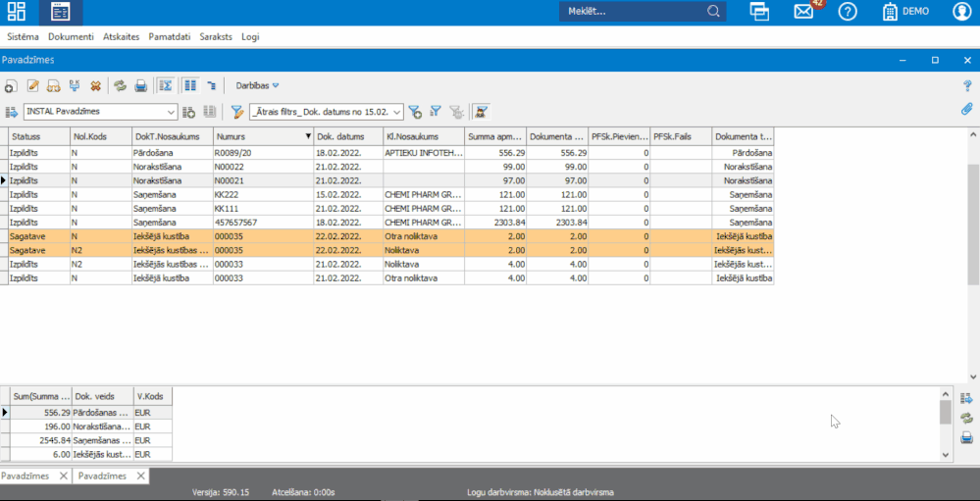The image size is (980, 501).
Task: Click the Meklēt search field
Action: 635,12
